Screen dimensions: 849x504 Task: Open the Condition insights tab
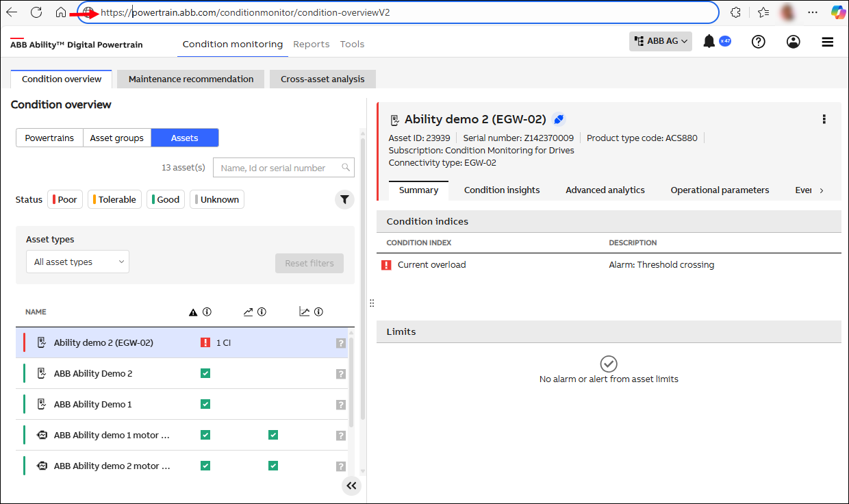click(x=502, y=190)
